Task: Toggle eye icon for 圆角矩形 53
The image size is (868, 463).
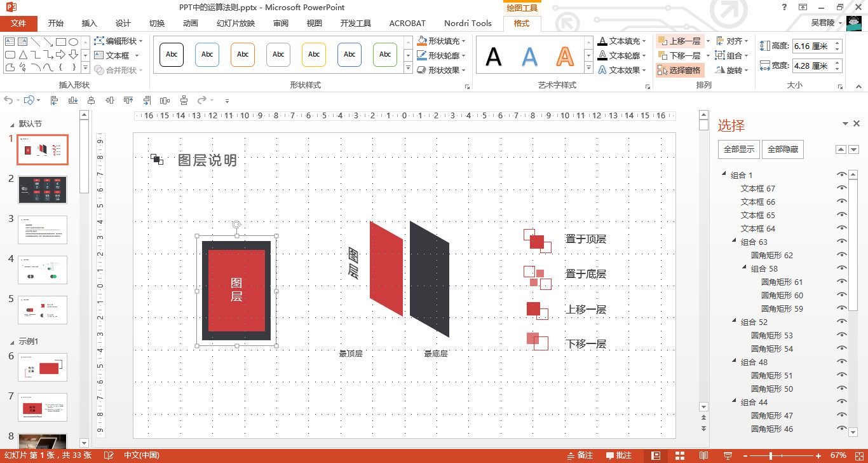Action: pos(842,335)
